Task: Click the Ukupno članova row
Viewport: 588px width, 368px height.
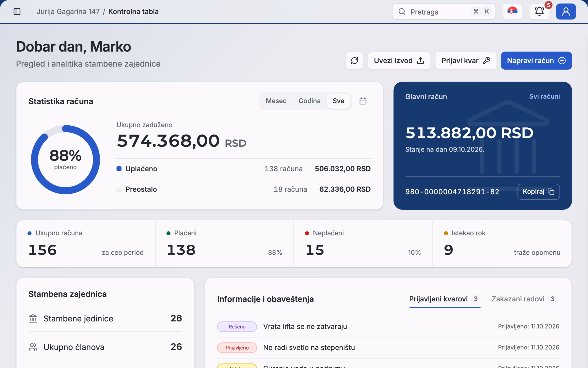Action: coord(105,347)
